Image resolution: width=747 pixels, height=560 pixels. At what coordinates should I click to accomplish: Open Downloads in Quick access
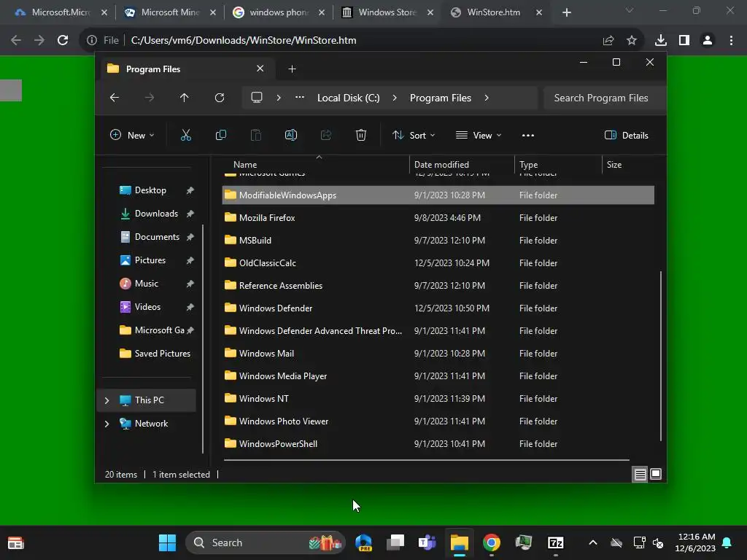pos(156,214)
